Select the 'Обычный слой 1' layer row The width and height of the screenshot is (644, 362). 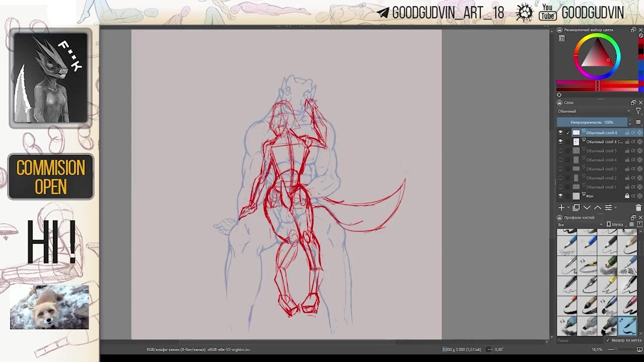601,187
